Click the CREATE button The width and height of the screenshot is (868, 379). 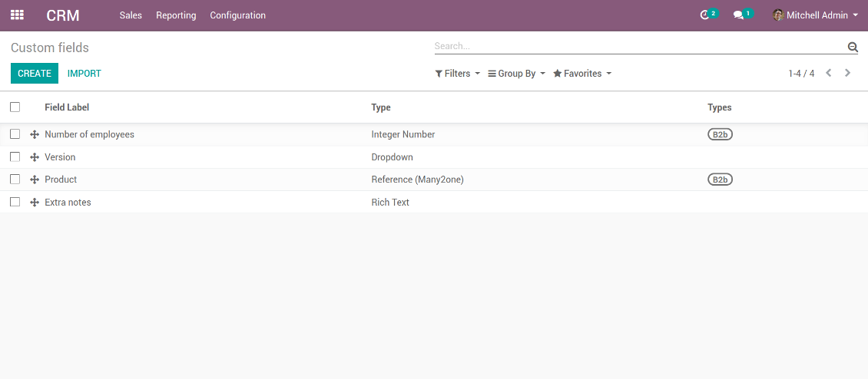point(35,74)
